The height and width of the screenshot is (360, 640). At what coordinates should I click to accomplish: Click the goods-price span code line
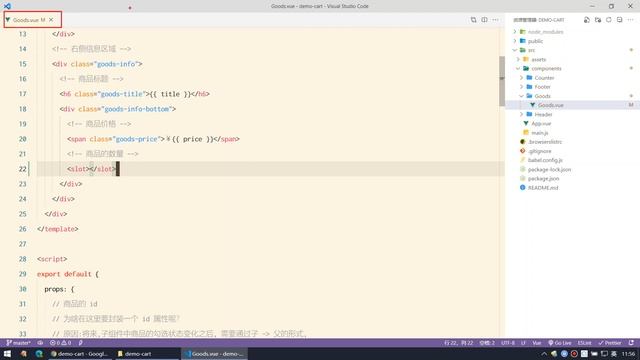pos(153,139)
